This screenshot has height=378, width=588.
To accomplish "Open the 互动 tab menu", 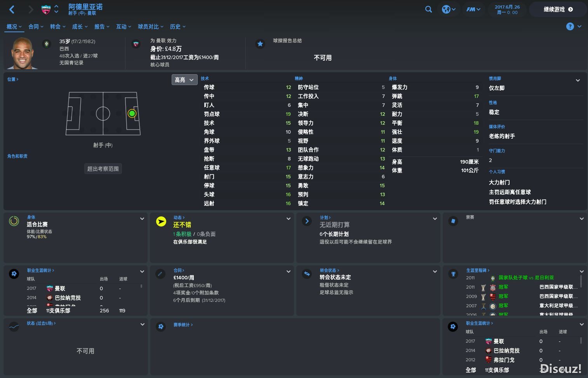I will (124, 26).
